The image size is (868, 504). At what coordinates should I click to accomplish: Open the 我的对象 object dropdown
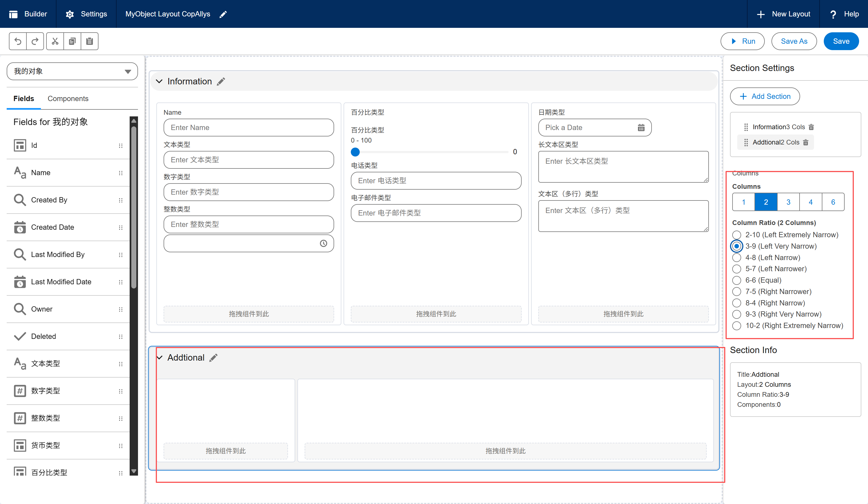72,71
